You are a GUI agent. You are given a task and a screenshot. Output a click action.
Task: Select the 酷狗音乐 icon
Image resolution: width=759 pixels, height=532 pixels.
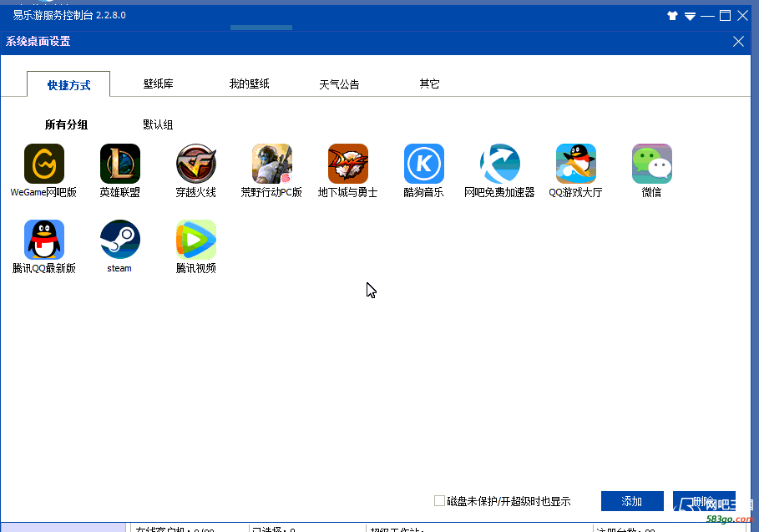[424, 164]
